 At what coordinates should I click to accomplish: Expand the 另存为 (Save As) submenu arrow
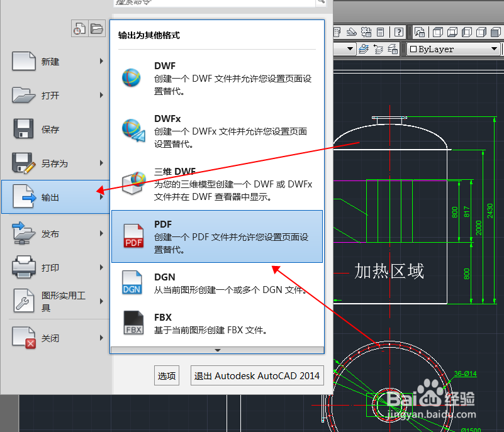[x=101, y=163]
